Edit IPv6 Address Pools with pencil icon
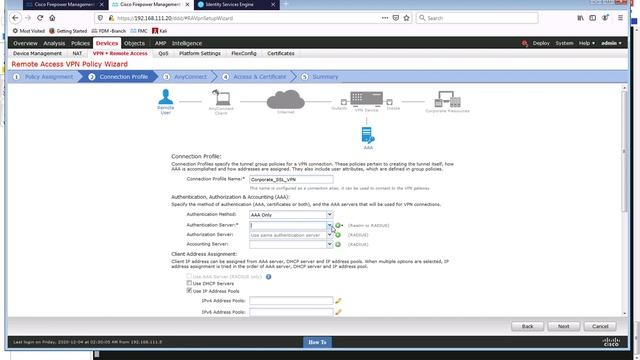Image resolution: width=640 pixels, height=360 pixels. click(x=338, y=312)
